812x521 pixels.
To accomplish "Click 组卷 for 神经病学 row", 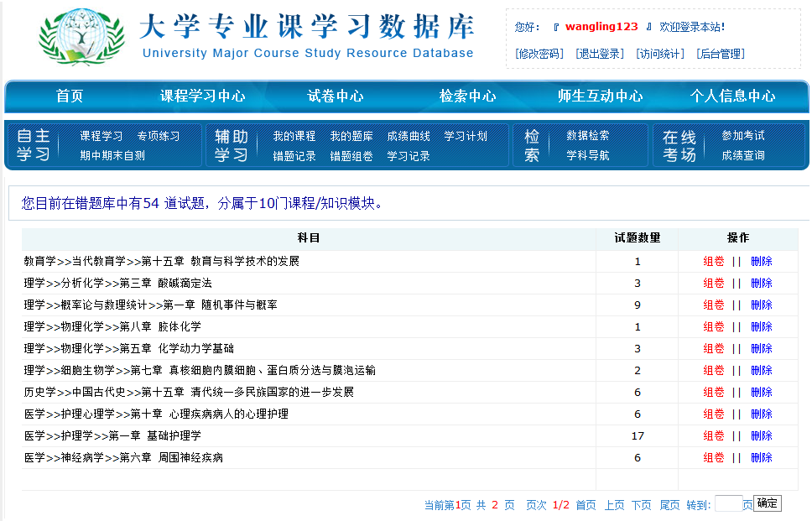I will coord(714,457).
